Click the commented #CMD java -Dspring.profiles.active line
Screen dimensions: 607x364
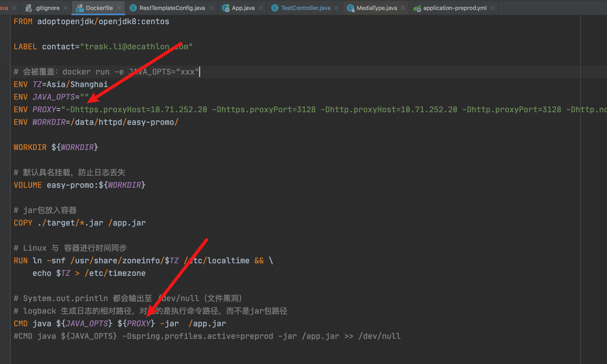click(207, 336)
